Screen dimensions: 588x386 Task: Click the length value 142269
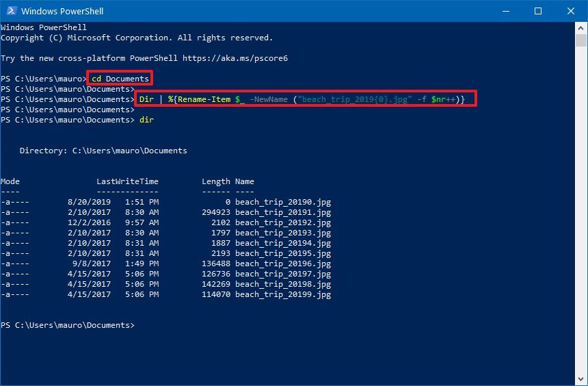(216, 284)
